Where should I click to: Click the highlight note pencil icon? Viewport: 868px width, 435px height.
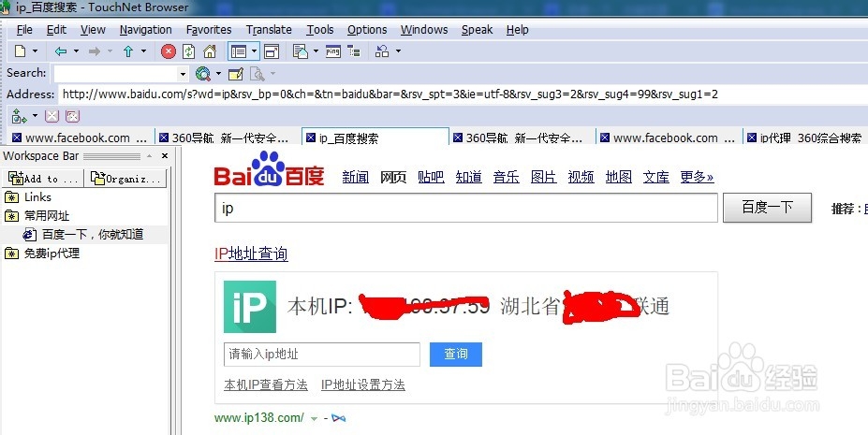pyautogui.click(x=236, y=74)
